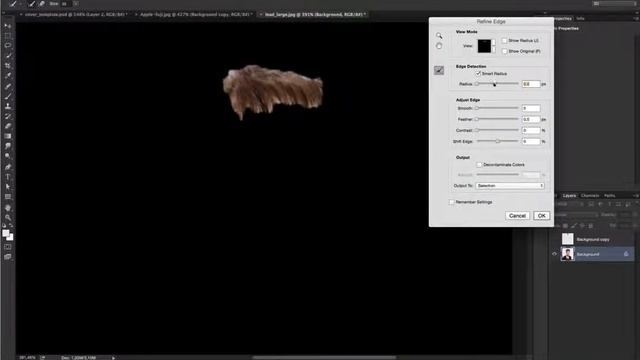Image resolution: width=640 pixels, height=360 pixels.
Task: Click OK in the Refine Edge dialog
Action: pos(542,216)
